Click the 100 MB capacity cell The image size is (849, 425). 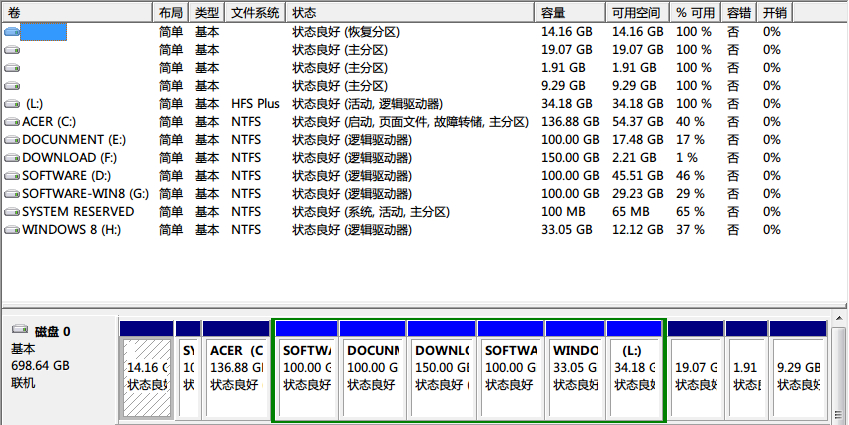563,212
